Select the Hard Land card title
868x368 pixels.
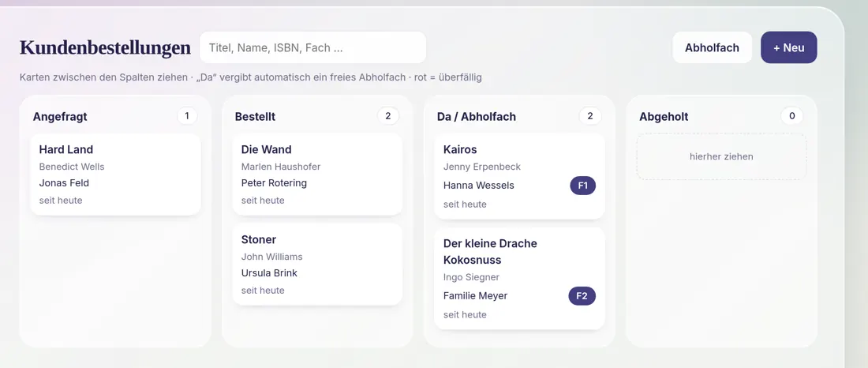coord(65,149)
